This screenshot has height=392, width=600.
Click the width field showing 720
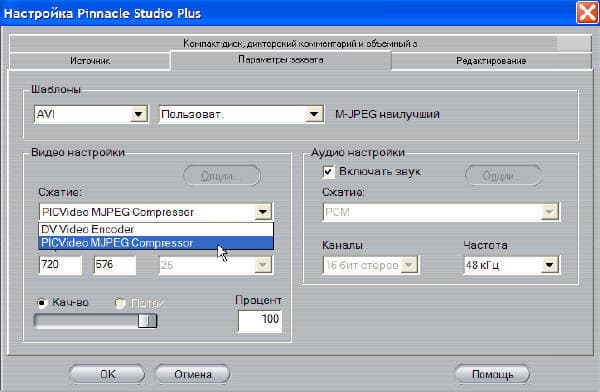(x=60, y=265)
